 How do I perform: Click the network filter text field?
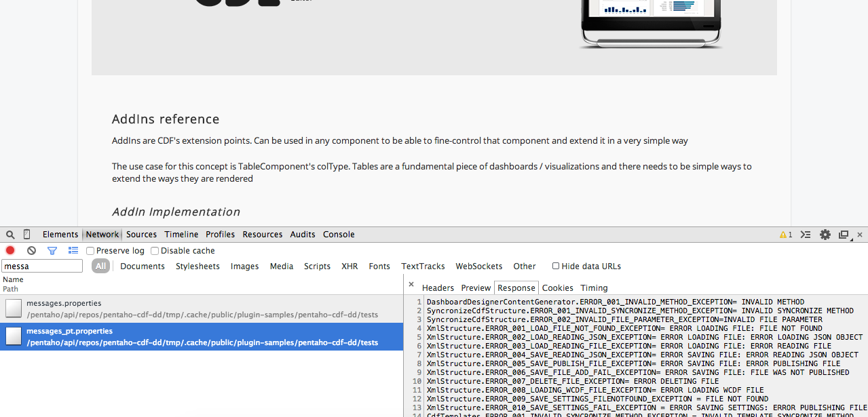tap(42, 266)
